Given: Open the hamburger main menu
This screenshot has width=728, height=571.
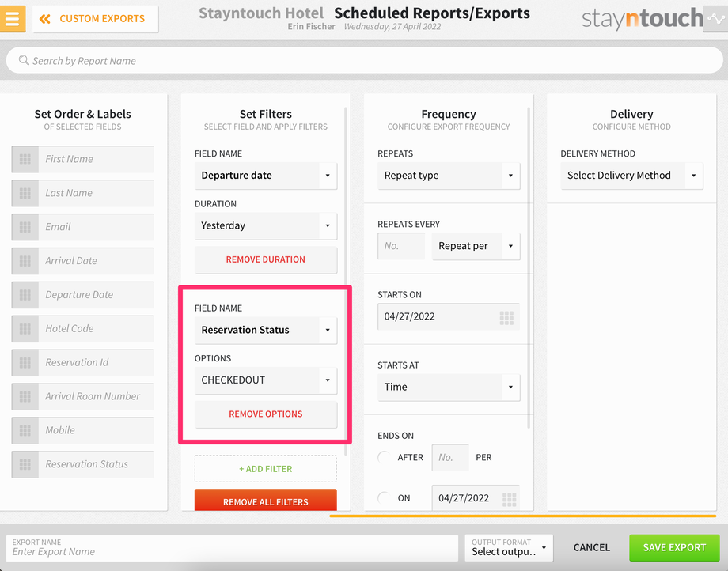Looking at the screenshot, I should coord(12,18).
